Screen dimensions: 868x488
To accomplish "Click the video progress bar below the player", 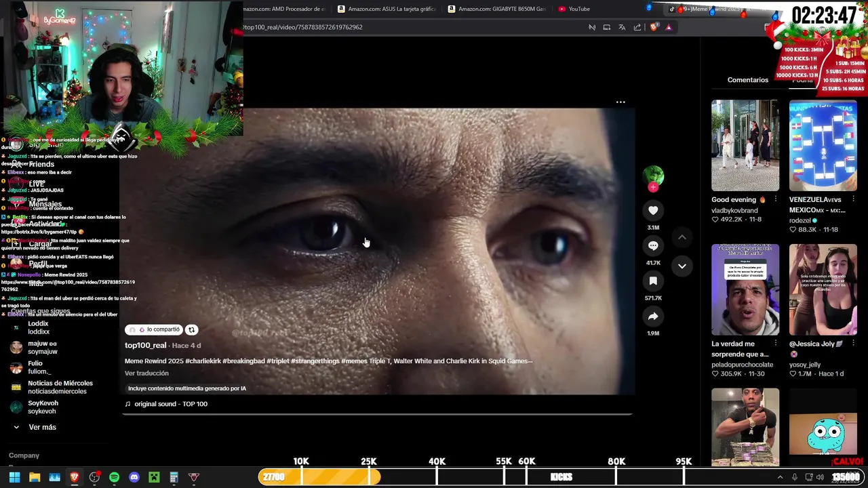I will click(378, 414).
